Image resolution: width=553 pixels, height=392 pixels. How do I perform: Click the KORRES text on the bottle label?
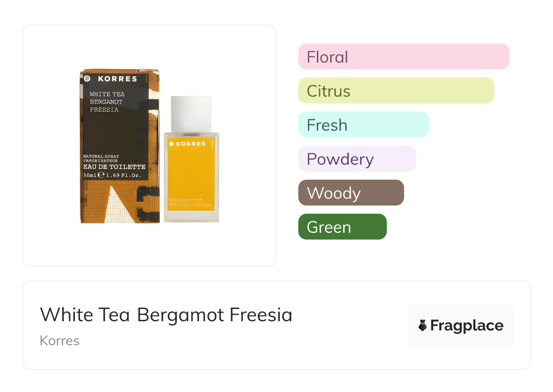coord(191,144)
